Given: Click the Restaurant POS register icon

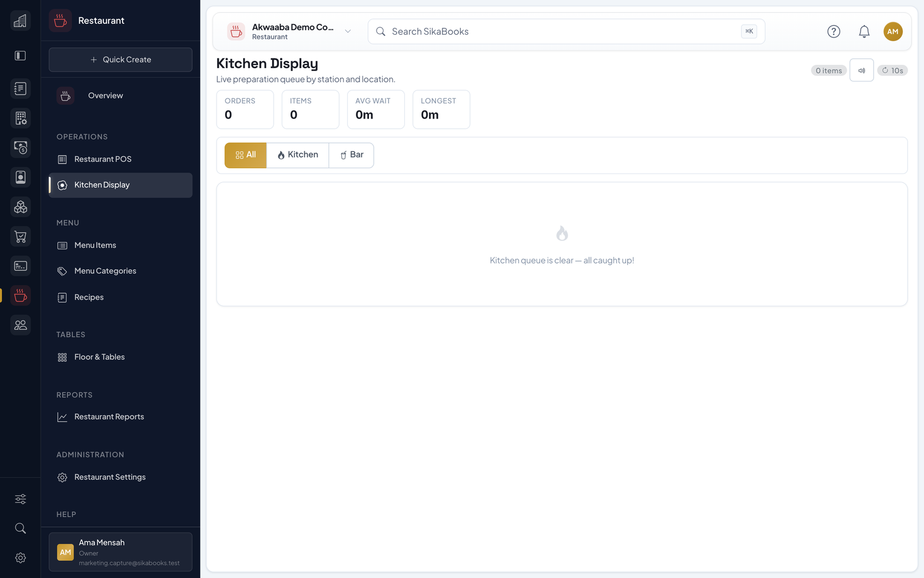Looking at the screenshot, I should pyautogui.click(x=62, y=160).
